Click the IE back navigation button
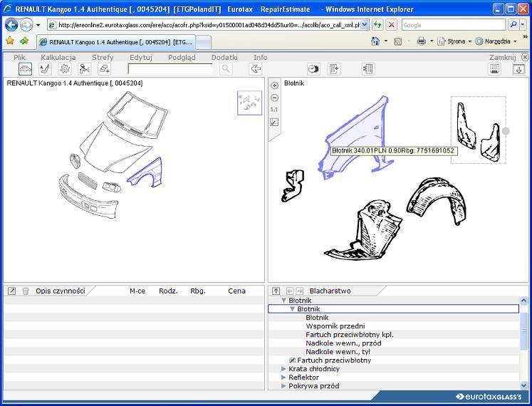This screenshot has width=532, height=406. pyautogui.click(x=11, y=25)
